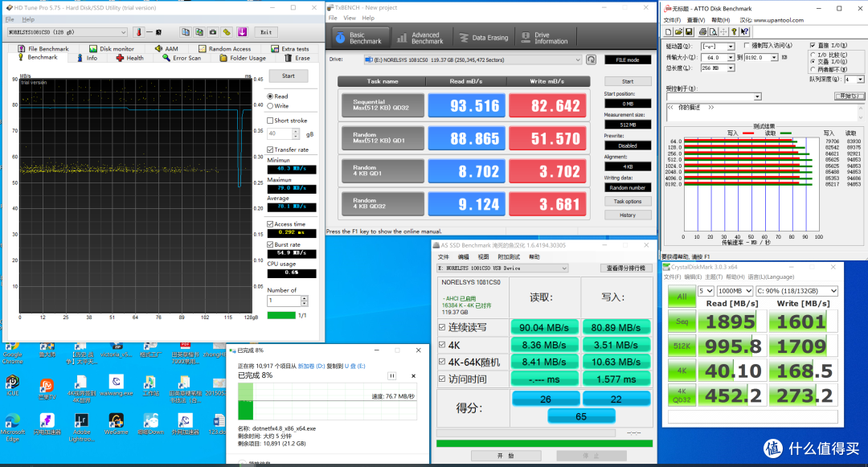
Task: Open CrystalDiskMark test count dropdown showing 5
Action: [706, 291]
